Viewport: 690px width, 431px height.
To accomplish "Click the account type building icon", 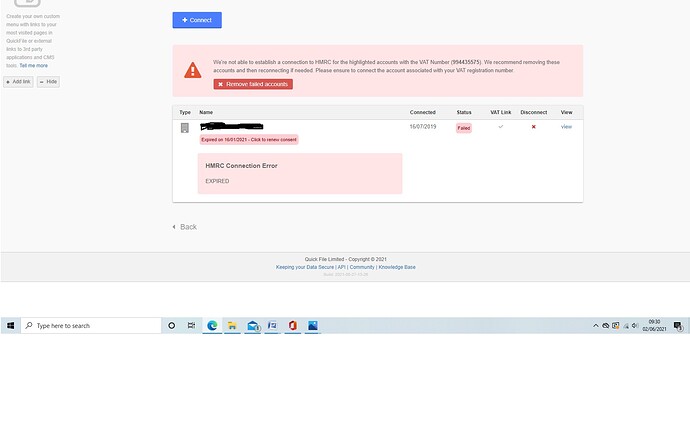I will 185,128.
